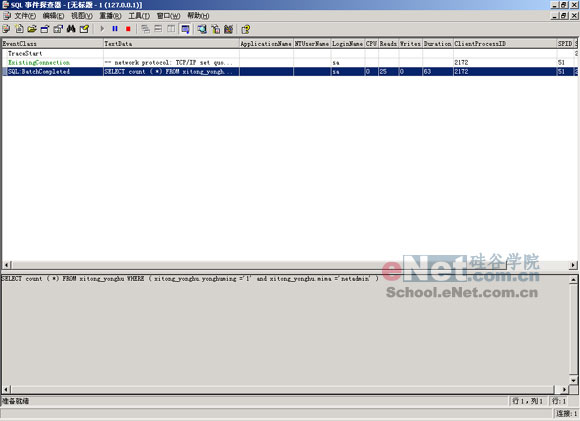Open the 文件(F) menu

pyautogui.click(x=25, y=16)
